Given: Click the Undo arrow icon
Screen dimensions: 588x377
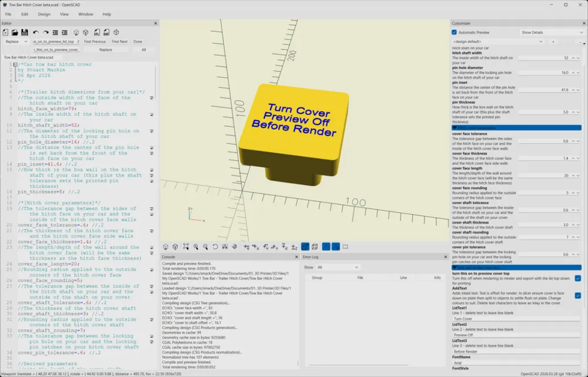Looking at the screenshot, I should pyautogui.click(x=36, y=32).
